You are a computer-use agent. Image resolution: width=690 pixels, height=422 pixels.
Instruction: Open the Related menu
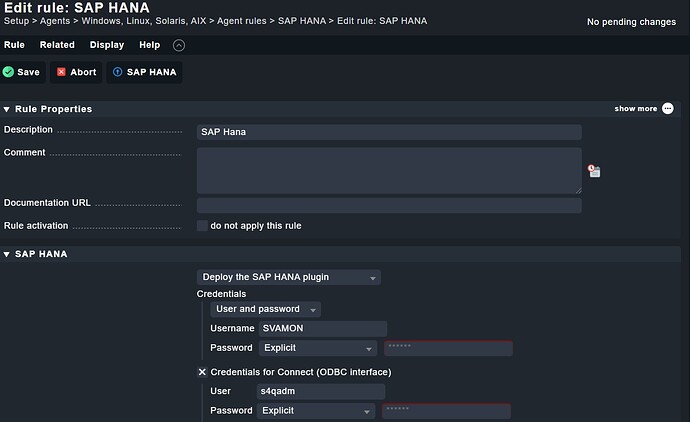[57, 45]
